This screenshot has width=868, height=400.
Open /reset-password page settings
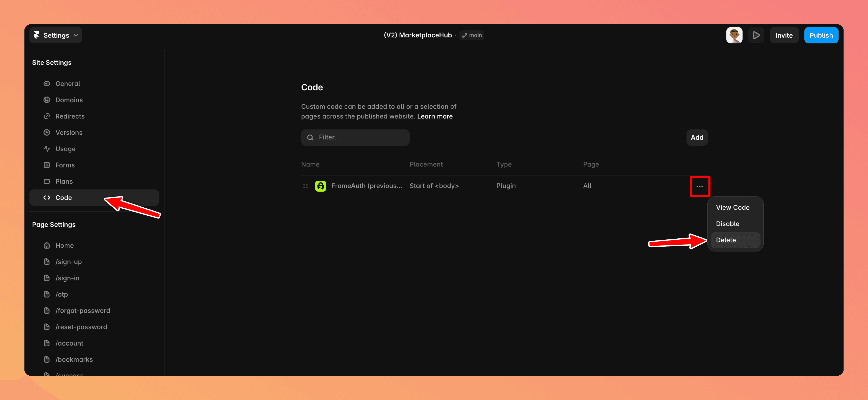click(x=94, y=327)
